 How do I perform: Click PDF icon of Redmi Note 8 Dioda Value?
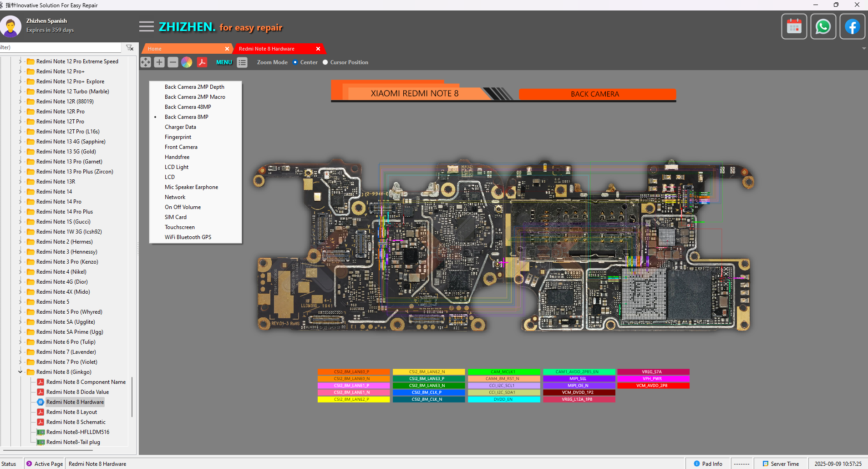(x=41, y=392)
